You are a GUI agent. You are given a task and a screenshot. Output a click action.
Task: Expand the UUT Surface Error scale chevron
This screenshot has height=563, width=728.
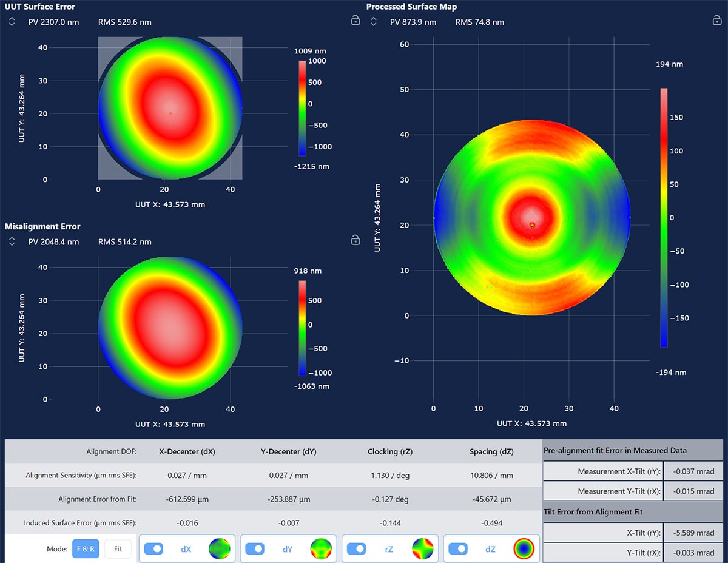[11, 21]
